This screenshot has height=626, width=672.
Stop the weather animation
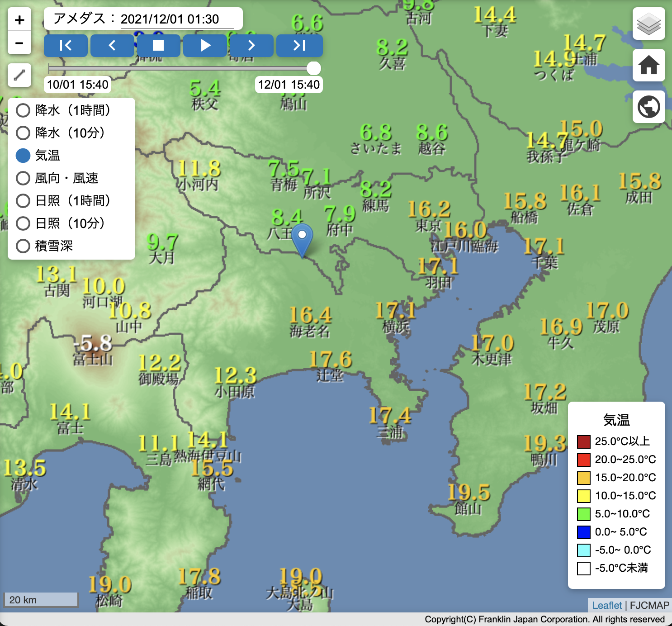(158, 46)
